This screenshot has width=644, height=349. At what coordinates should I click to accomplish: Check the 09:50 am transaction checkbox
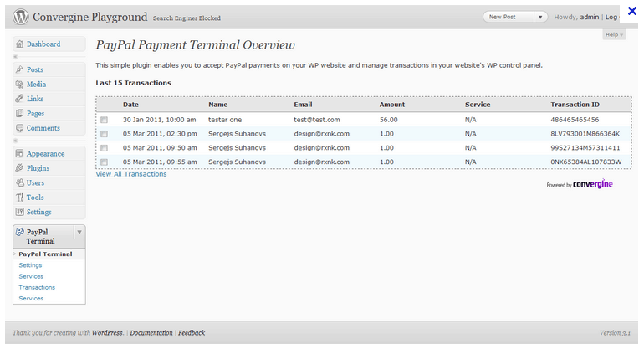tap(104, 148)
